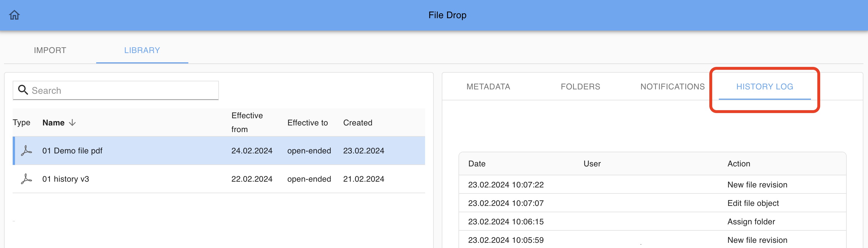This screenshot has height=248, width=868.
Task: Sort by Name column header
Action: click(53, 123)
